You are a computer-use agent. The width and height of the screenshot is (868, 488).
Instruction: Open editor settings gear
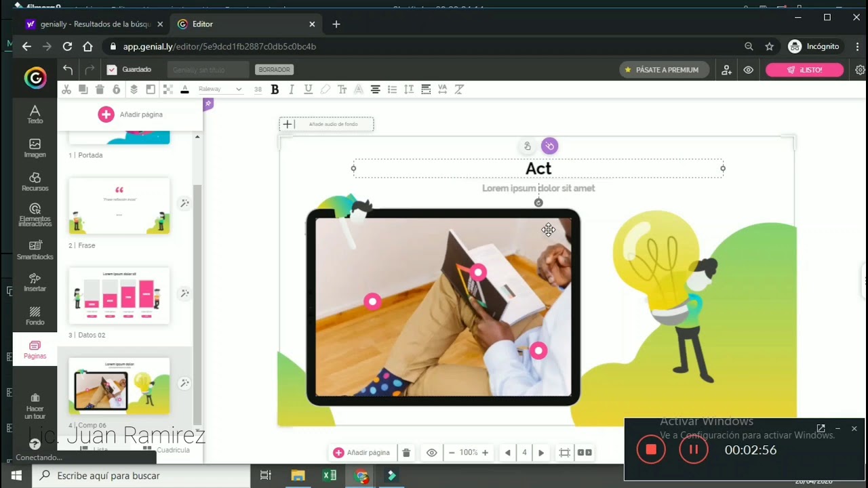pyautogui.click(x=861, y=70)
